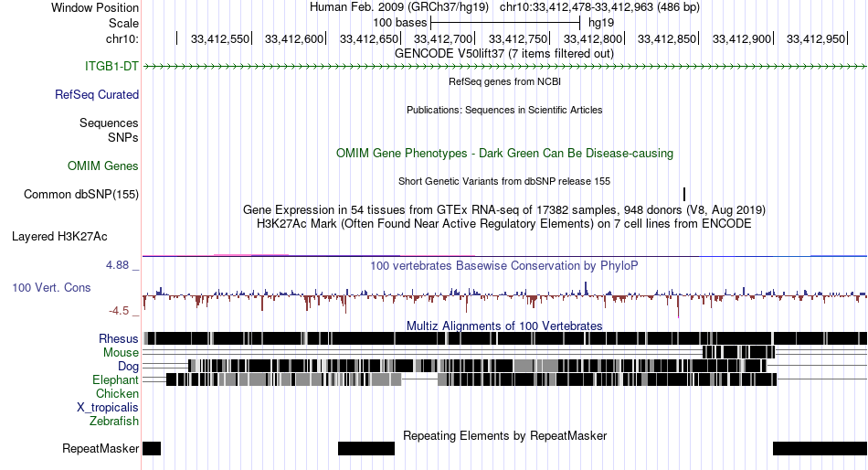Select the X_tropicalis alignment label
Screen dimensions: 868x470
pos(108,408)
